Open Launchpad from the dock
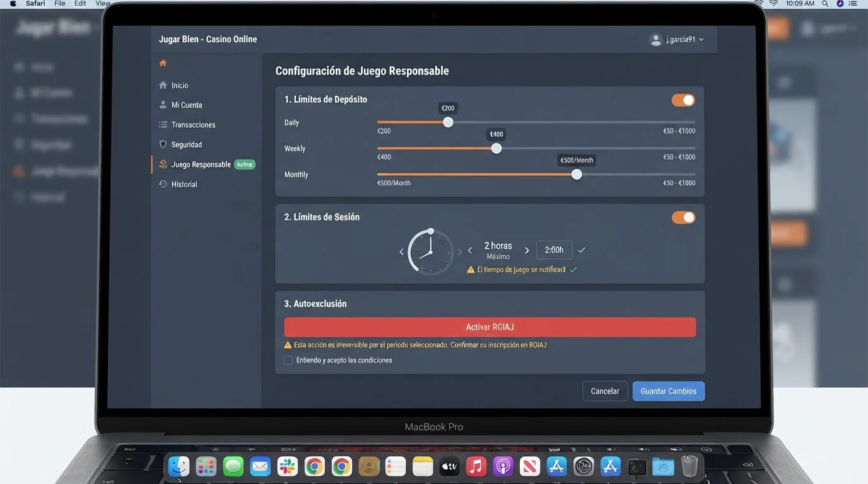The width and height of the screenshot is (868, 484). pos(206,466)
